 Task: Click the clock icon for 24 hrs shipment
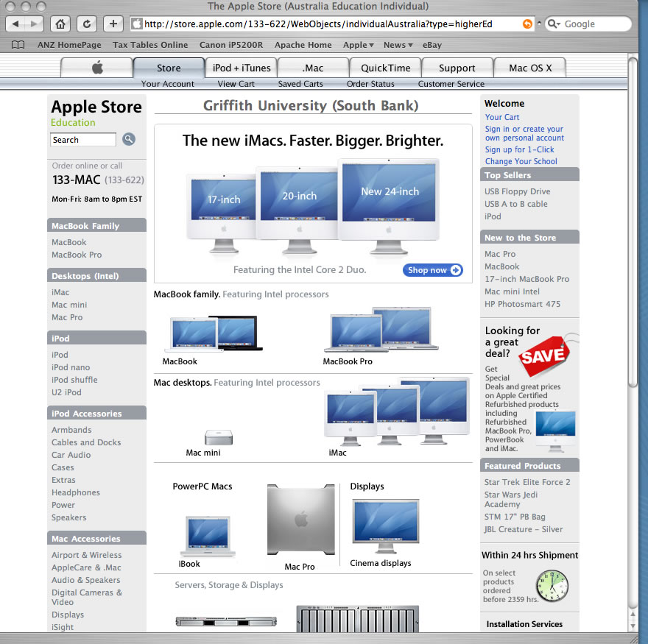pos(552,586)
